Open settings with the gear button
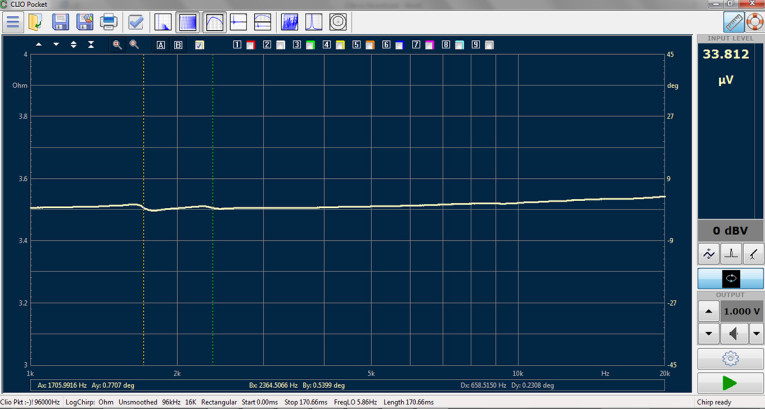Screen dimensions: 765x409 [x=730, y=359]
